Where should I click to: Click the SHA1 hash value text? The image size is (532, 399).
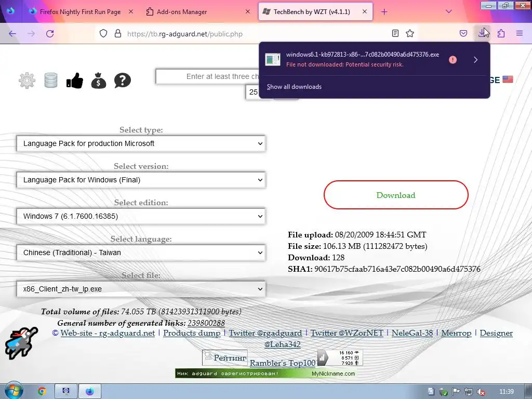tap(397, 269)
